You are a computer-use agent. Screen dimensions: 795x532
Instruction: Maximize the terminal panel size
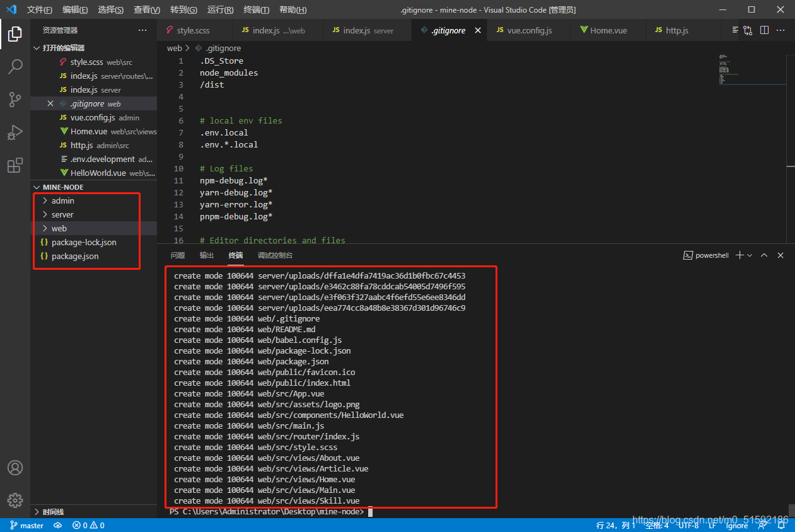[764, 255]
